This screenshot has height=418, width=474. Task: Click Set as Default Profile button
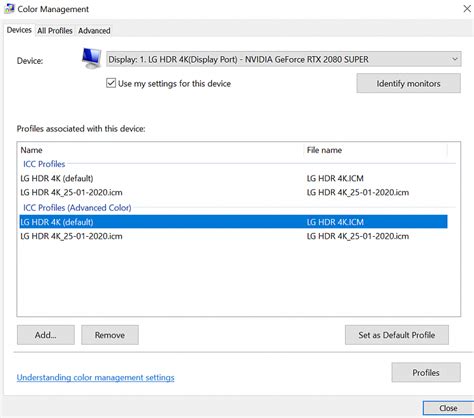point(397,335)
